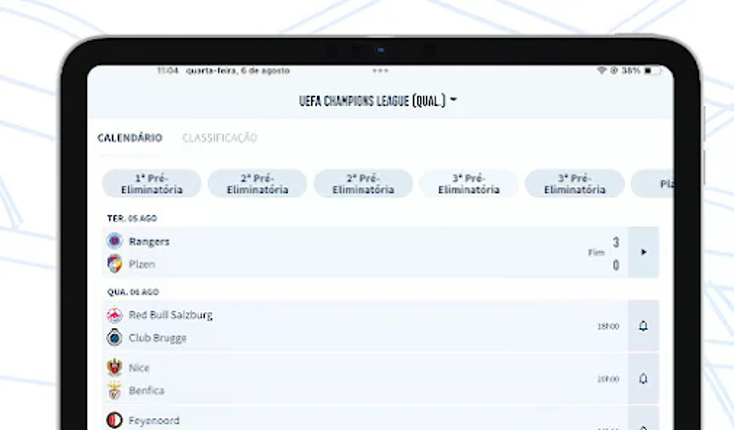The width and height of the screenshot is (734, 430).
Task: Click the Red Bull Salzburg crest
Action: coord(115,315)
